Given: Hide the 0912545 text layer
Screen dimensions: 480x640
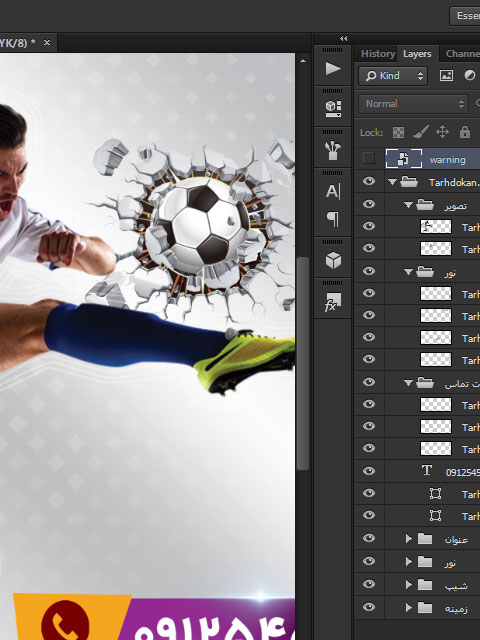Looking at the screenshot, I should coord(369,471).
